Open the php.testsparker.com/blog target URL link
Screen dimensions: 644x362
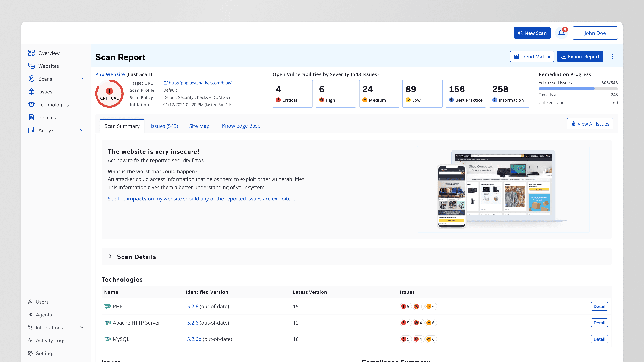point(200,83)
